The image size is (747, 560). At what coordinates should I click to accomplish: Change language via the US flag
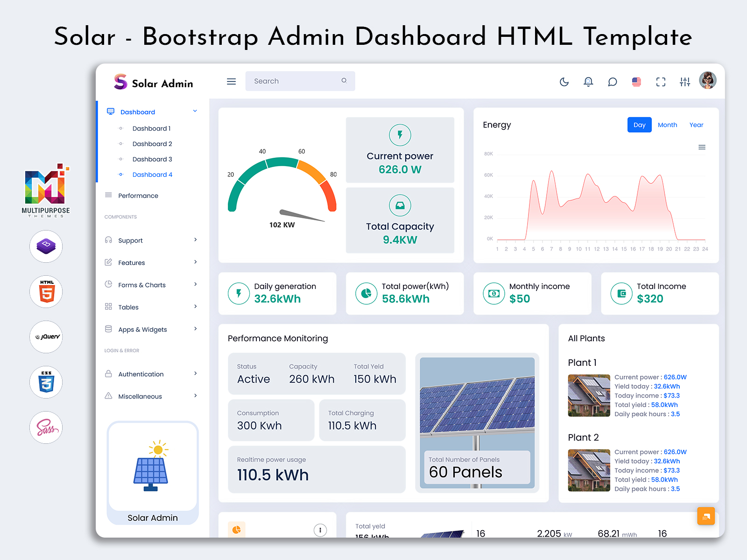pos(636,81)
